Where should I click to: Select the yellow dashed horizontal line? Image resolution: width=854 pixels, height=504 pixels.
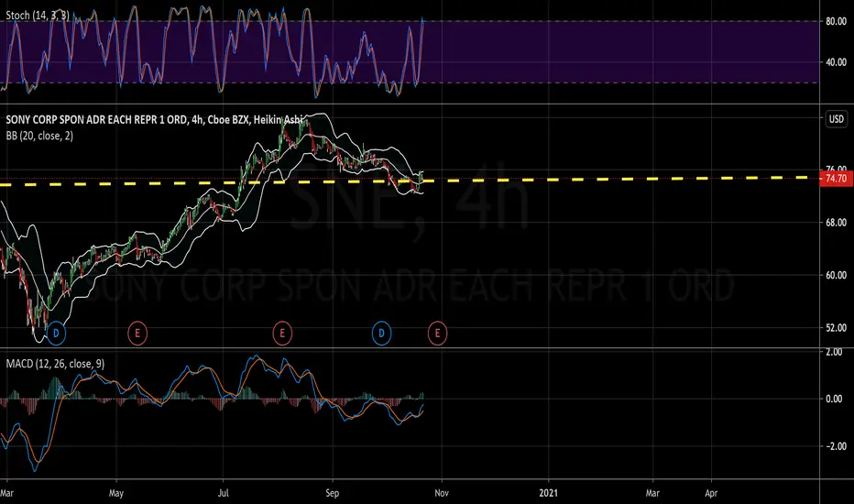[404, 181]
